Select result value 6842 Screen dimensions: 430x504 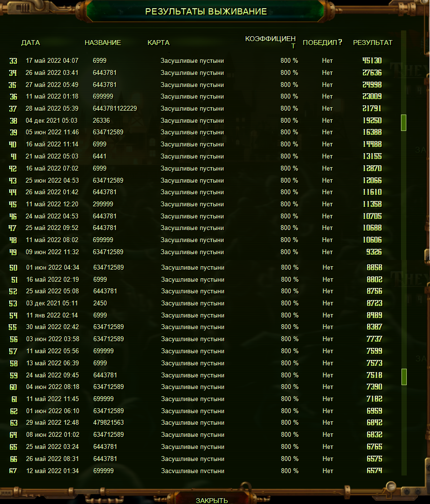pos(374,422)
